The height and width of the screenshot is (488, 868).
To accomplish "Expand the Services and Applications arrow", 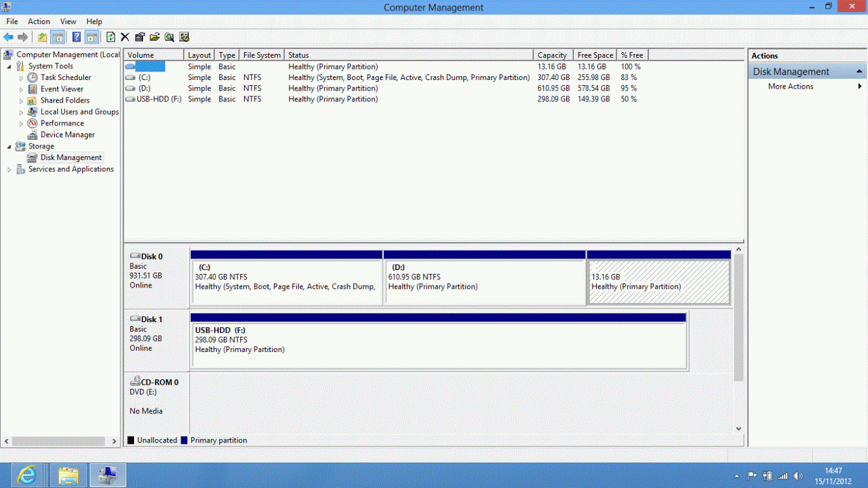I will (9, 170).
